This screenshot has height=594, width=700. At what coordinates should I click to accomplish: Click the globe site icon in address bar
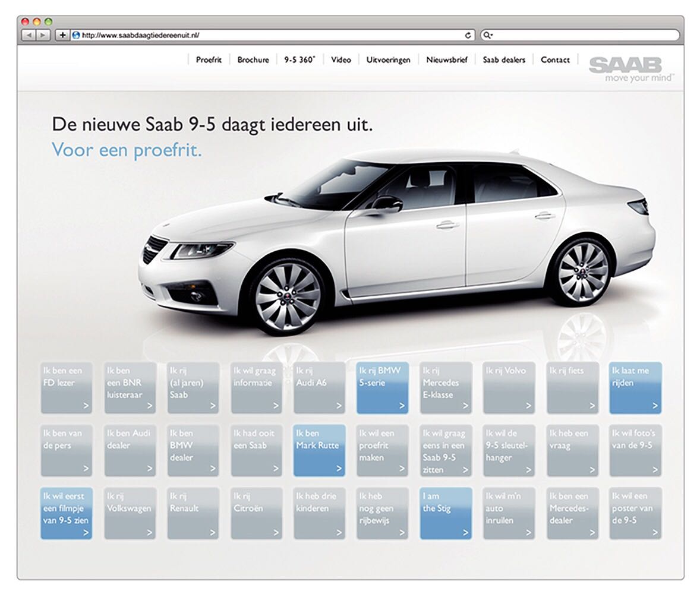click(x=76, y=35)
